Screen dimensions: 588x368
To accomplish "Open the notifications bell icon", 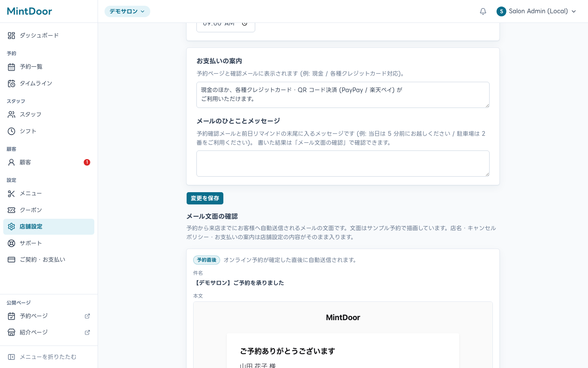I will (483, 11).
